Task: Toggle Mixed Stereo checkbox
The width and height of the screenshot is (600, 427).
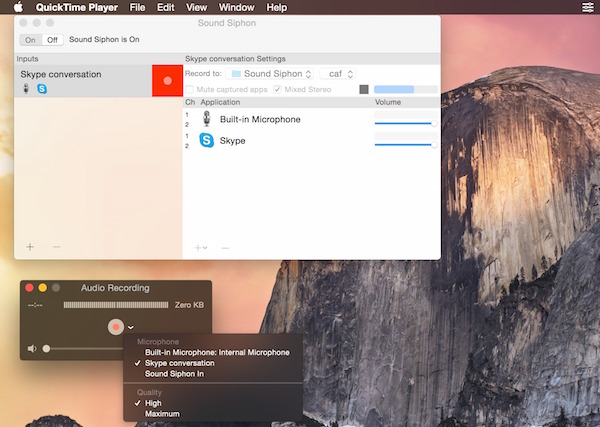Action: click(277, 90)
